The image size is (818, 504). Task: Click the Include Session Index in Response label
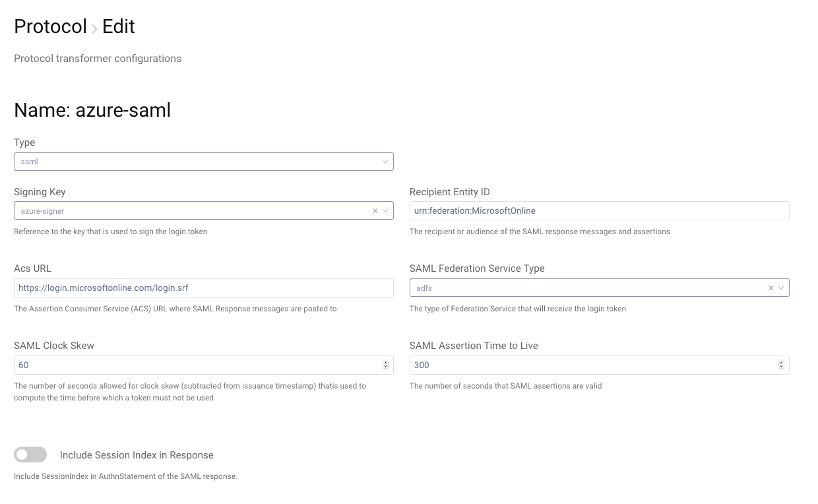pos(137,455)
